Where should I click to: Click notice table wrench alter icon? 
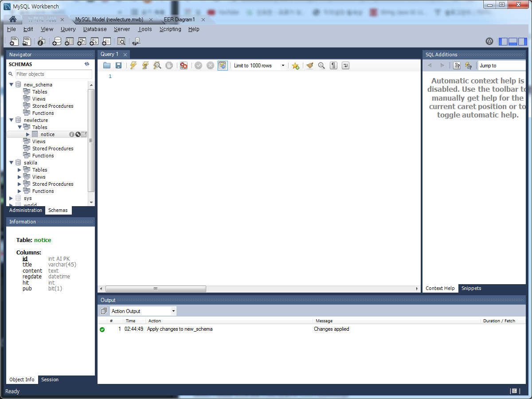click(x=78, y=134)
